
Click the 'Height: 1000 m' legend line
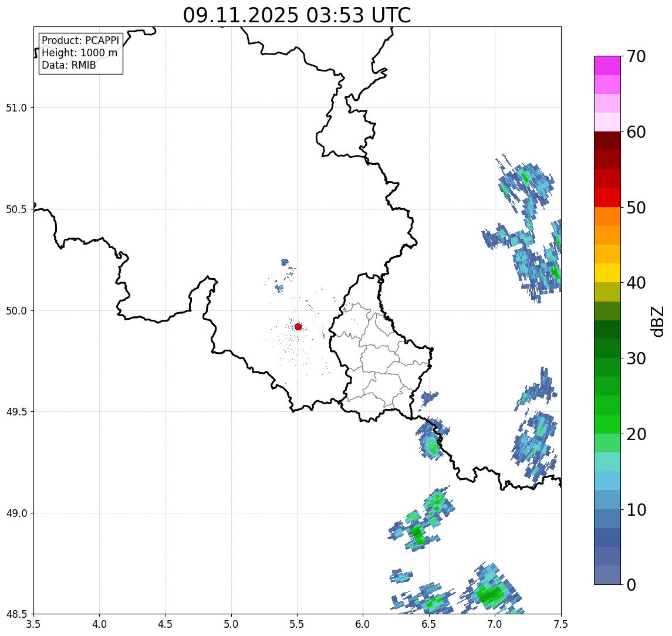click(79, 53)
